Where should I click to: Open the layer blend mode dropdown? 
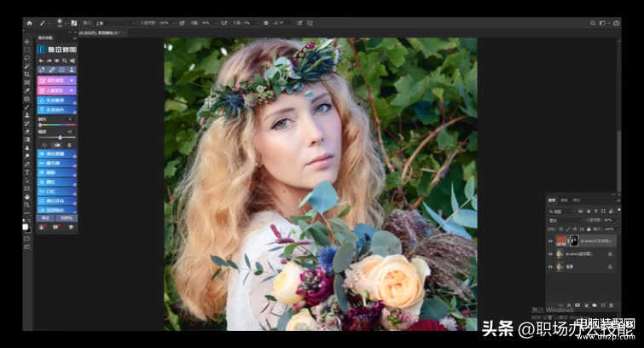click(x=564, y=221)
